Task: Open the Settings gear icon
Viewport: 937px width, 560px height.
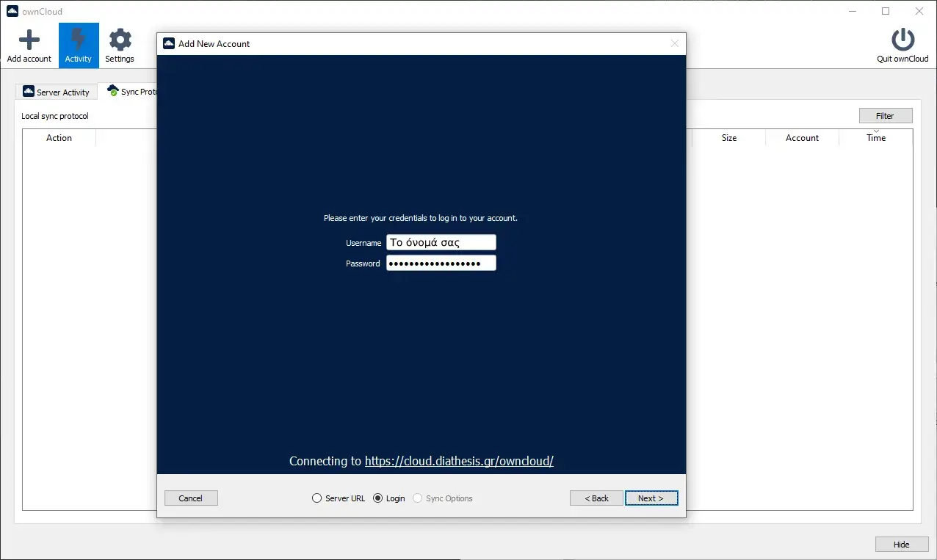Action: coord(120,40)
